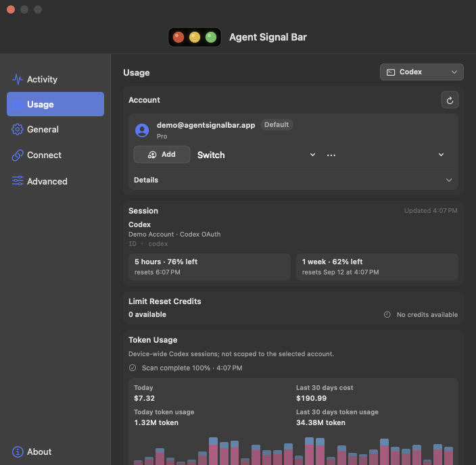Click the Connect link icon

tap(18, 155)
